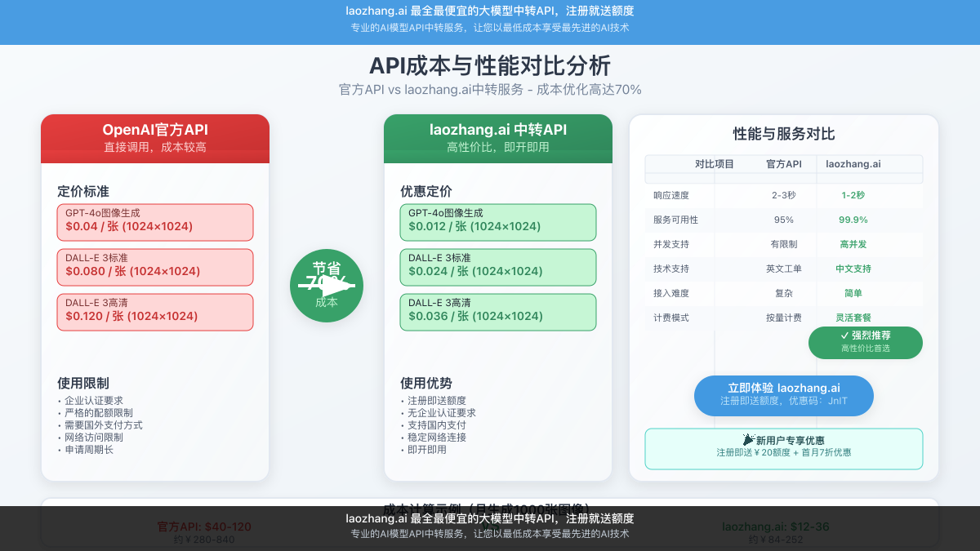
Task: Click the 稳定网络连接 bullet
Action: point(434,438)
